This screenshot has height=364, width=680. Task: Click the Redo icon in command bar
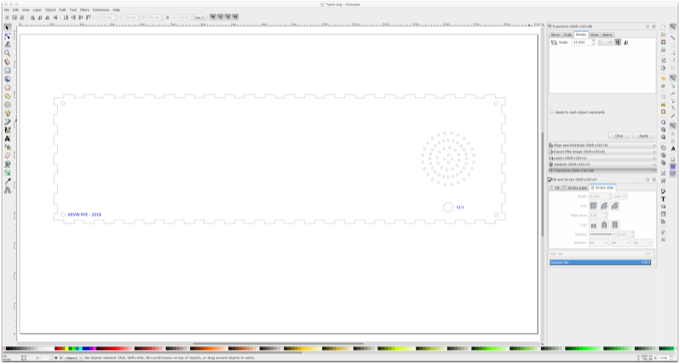(x=664, y=86)
